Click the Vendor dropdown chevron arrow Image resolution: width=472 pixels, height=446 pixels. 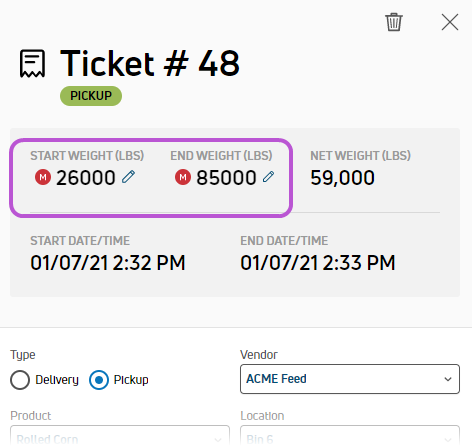click(x=448, y=379)
